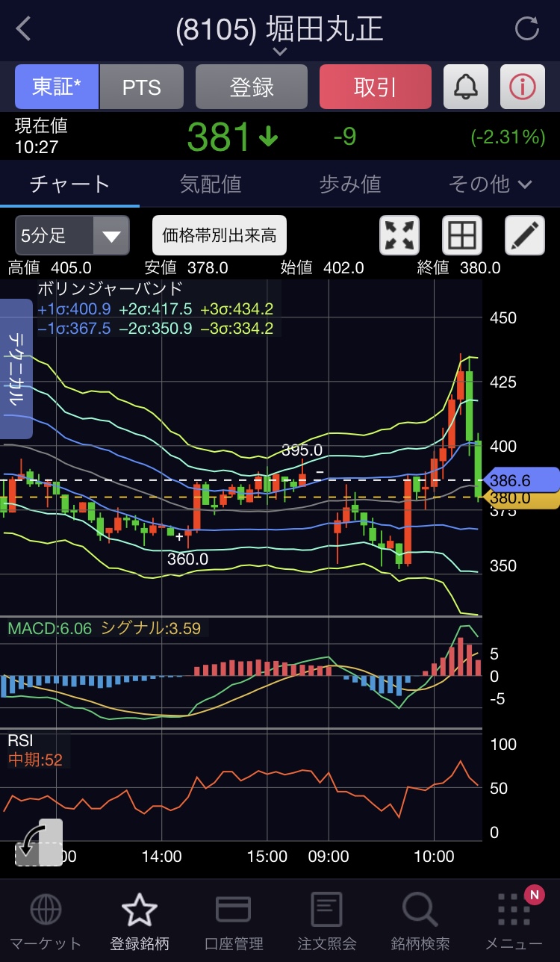Viewport: 560px width, 962px height.
Task: Expand the その他 dropdown tab
Action: (490, 184)
